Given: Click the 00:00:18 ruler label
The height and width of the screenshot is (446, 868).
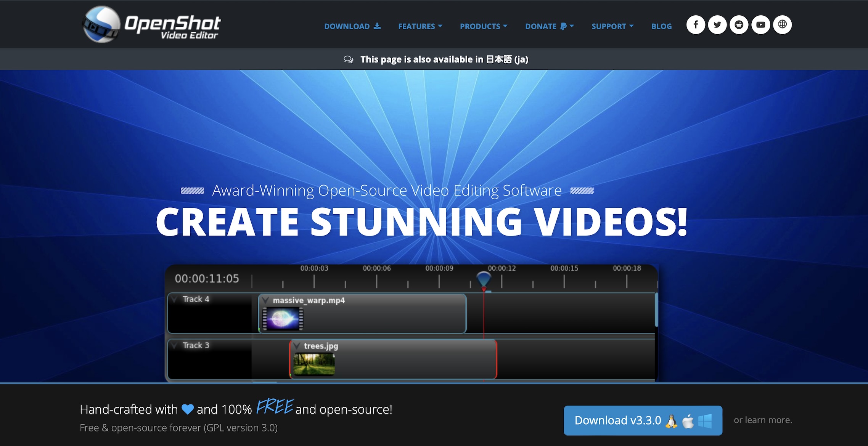Looking at the screenshot, I should pos(627,268).
